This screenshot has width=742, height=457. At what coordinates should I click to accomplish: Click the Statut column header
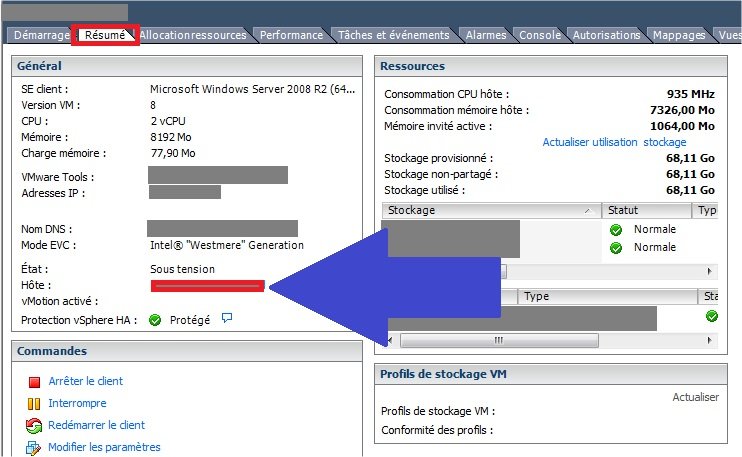645,211
